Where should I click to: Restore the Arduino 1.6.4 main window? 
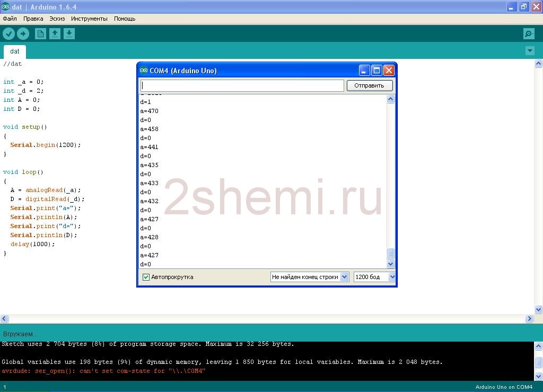(x=524, y=6)
